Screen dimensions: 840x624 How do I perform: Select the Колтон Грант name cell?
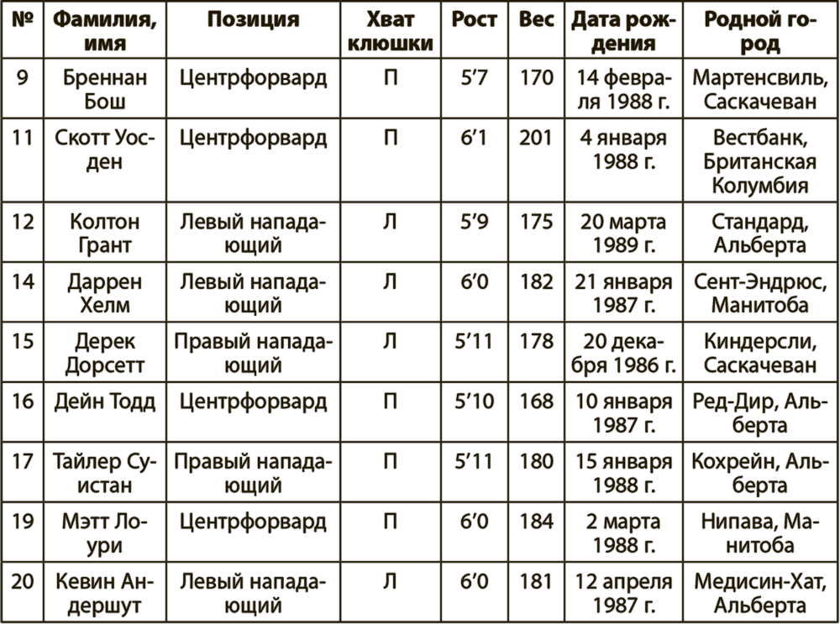pyautogui.click(x=105, y=233)
